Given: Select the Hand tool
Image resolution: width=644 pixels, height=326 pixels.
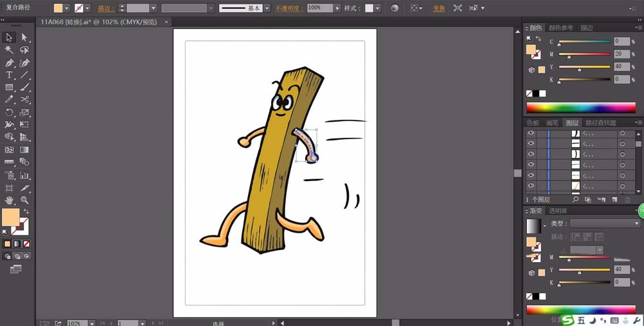Looking at the screenshot, I should tap(9, 200).
